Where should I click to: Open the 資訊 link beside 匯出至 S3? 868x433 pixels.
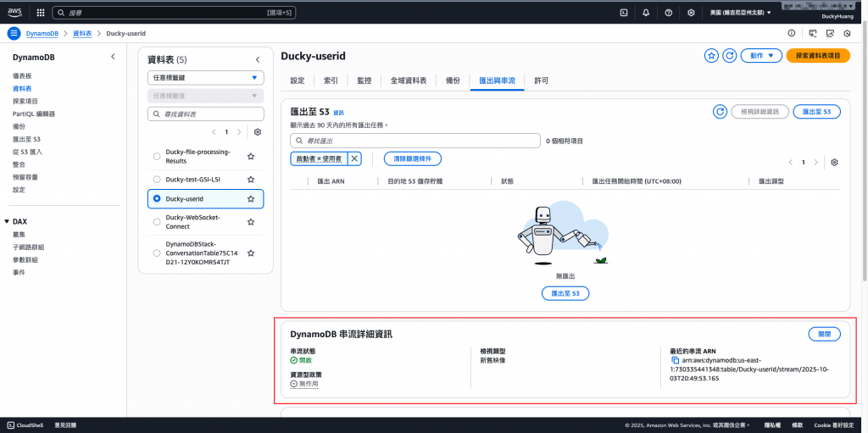pyautogui.click(x=338, y=113)
